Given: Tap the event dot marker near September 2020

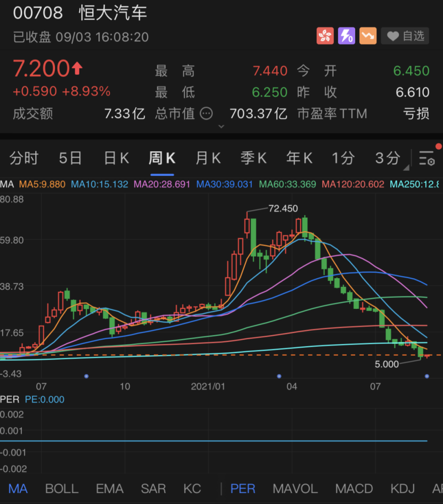Looking at the screenshot, I should [86, 376].
